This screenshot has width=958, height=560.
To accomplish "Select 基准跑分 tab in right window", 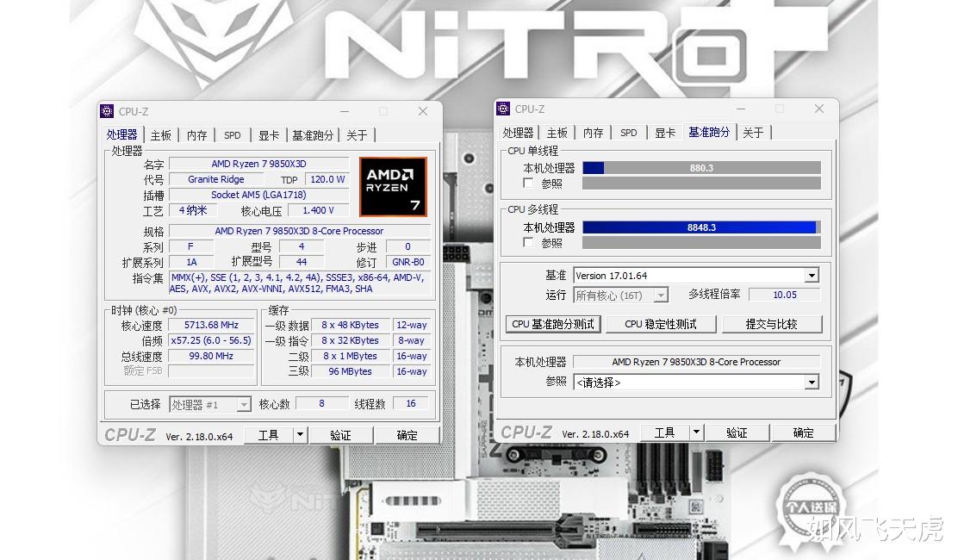I will [x=709, y=132].
